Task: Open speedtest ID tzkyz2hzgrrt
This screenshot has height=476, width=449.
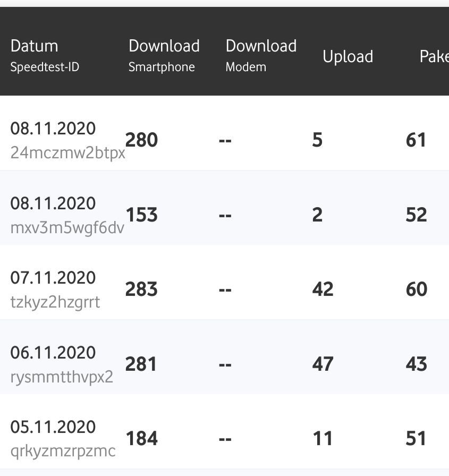Action: click(x=55, y=302)
